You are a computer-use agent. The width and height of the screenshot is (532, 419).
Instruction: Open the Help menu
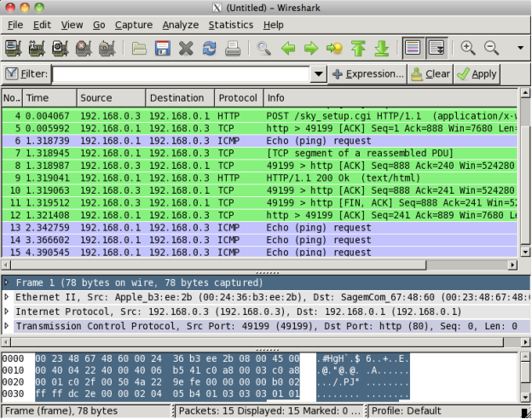(x=273, y=25)
